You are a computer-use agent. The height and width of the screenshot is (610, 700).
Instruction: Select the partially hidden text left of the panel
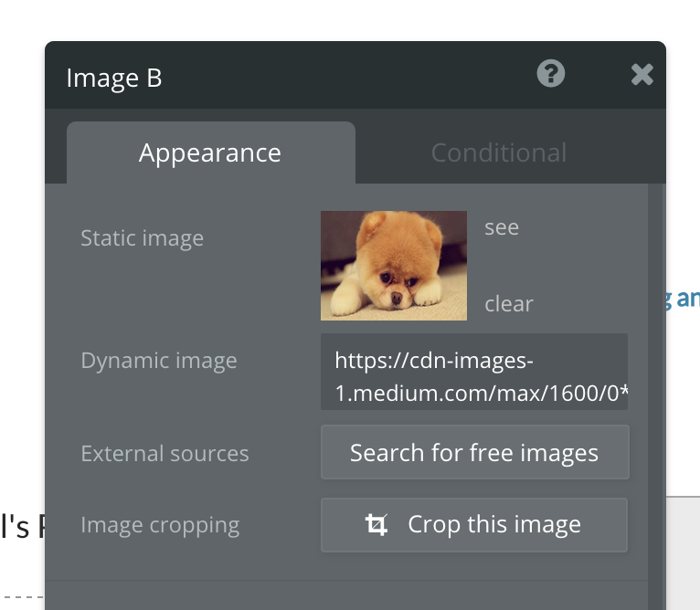point(20,527)
